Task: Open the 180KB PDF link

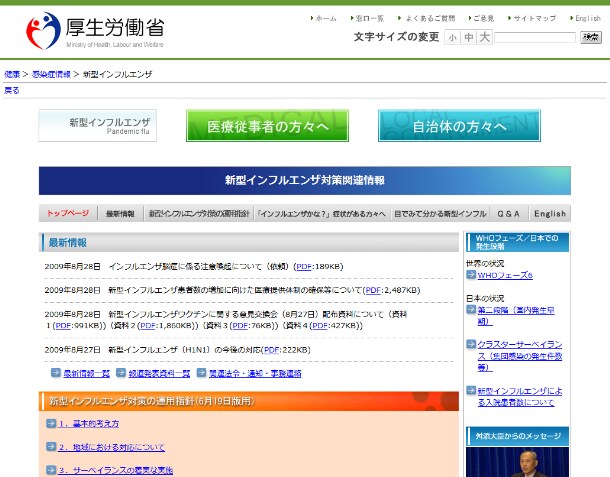Action: point(303,266)
